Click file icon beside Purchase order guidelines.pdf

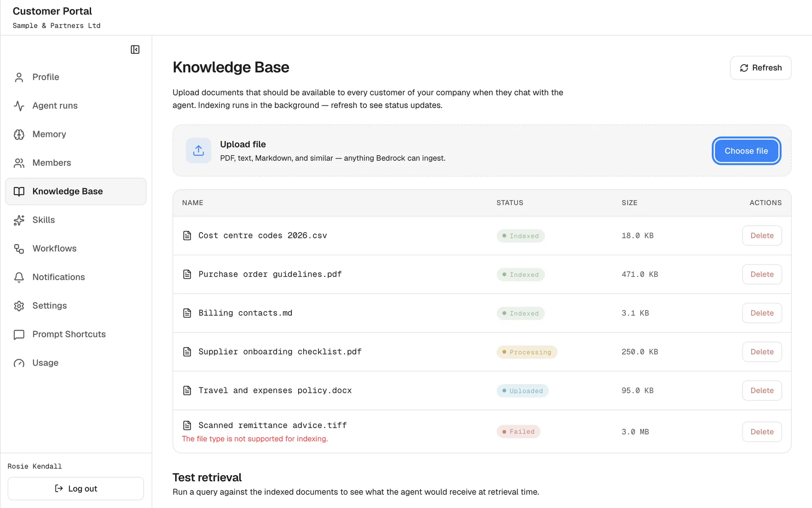click(187, 275)
